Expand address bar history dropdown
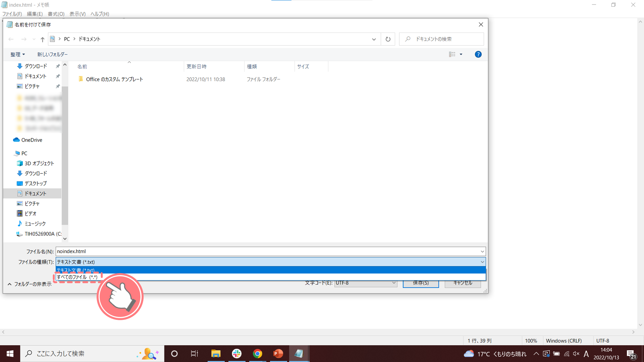Image resolution: width=644 pixels, height=362 pixels. pos(374,39)
